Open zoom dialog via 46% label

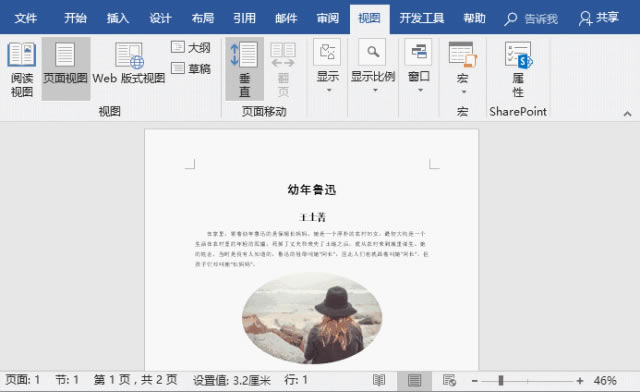604,381
